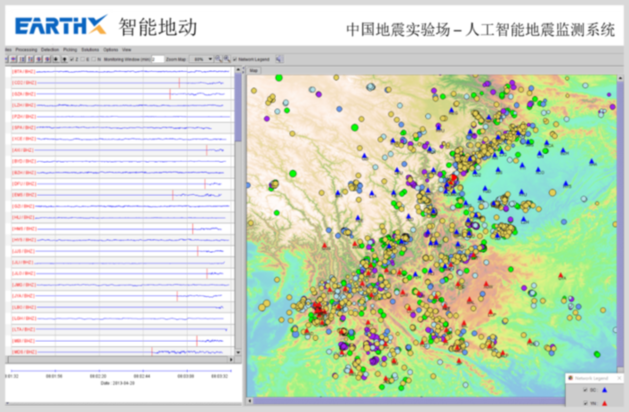Open the Solutions menu
Screen dimensions: 629x412
coord(90,49)
